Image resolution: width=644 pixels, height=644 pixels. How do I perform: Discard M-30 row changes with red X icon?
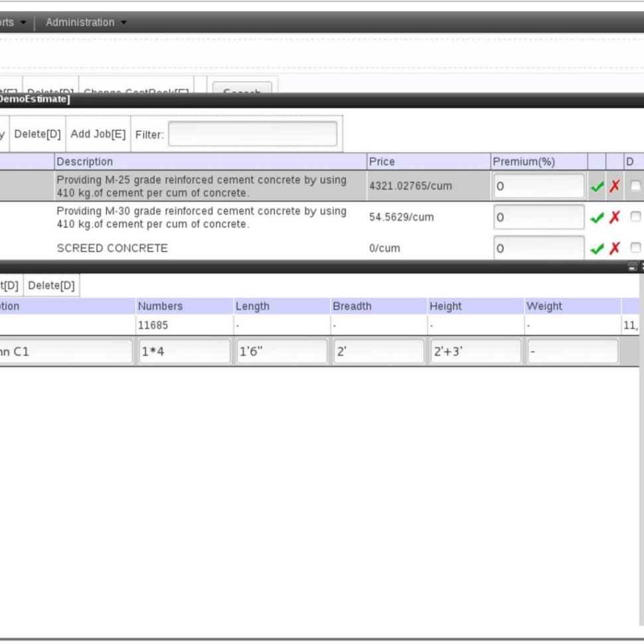tap(614, 218)
